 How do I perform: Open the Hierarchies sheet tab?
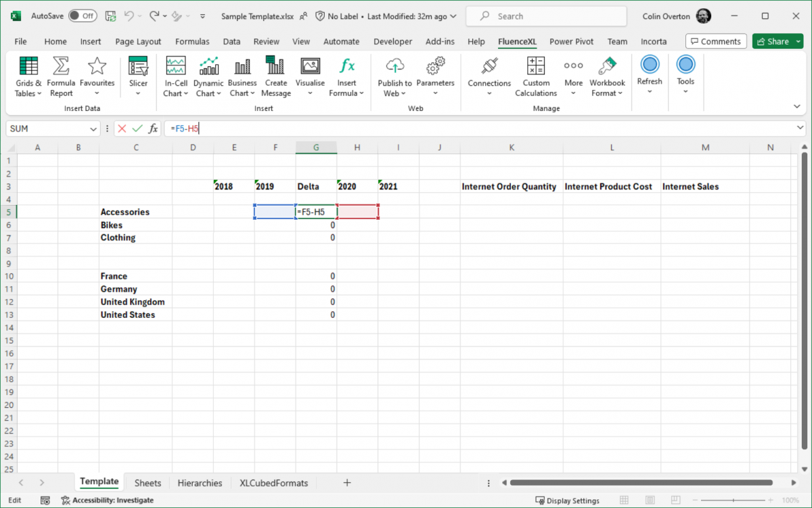pos(200,482)
